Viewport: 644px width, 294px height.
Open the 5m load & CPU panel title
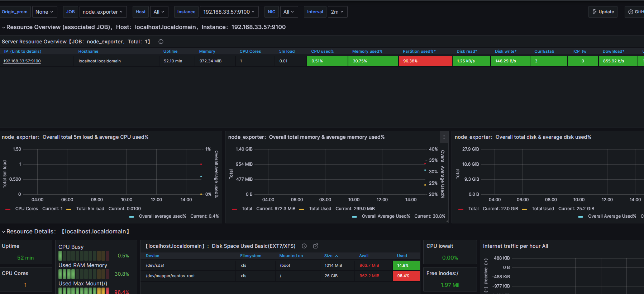coord(75,137)
